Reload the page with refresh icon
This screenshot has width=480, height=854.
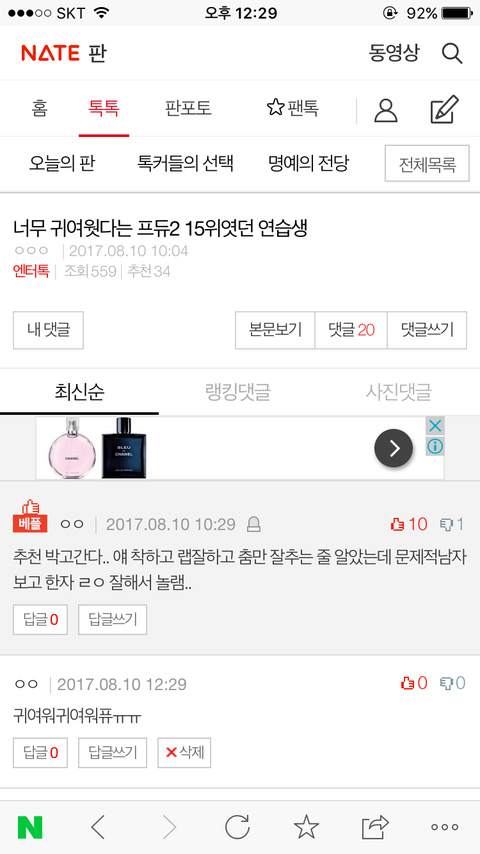238,827
